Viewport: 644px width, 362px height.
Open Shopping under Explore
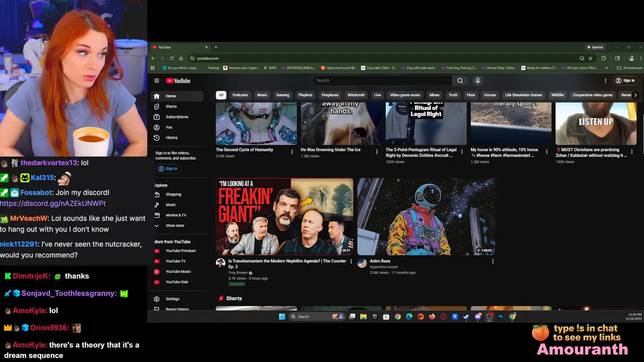coord(178,195)
